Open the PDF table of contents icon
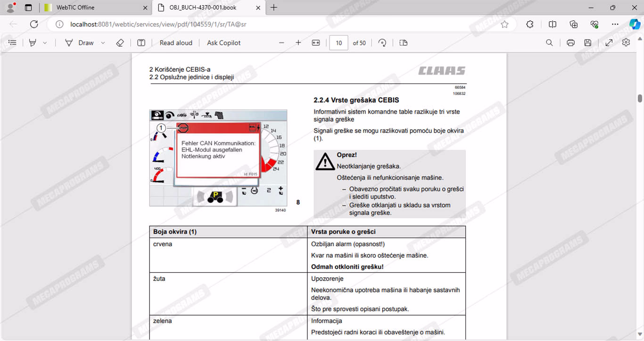The image size is (644, 341). pyautogui.click(x=13, y=42)
